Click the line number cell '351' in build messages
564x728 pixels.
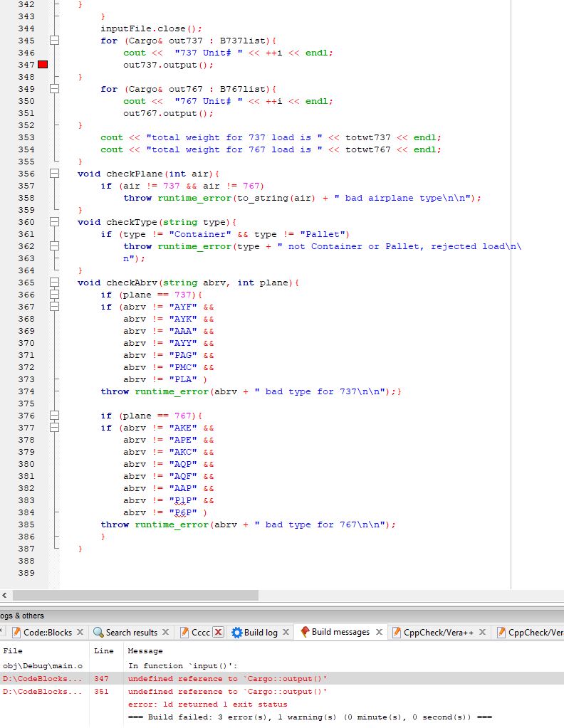(101, 691)
